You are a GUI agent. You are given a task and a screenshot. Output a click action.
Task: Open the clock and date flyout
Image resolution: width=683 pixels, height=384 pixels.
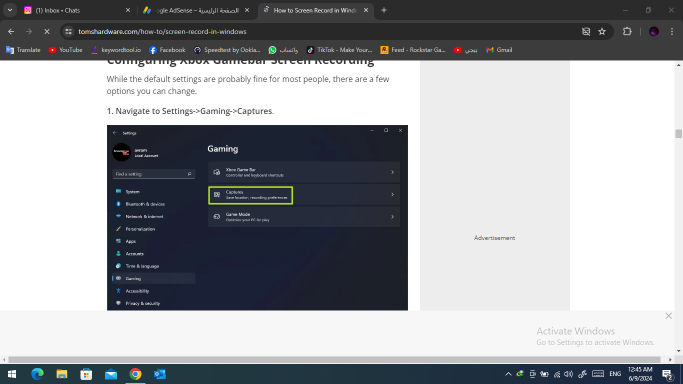[640, 374]
